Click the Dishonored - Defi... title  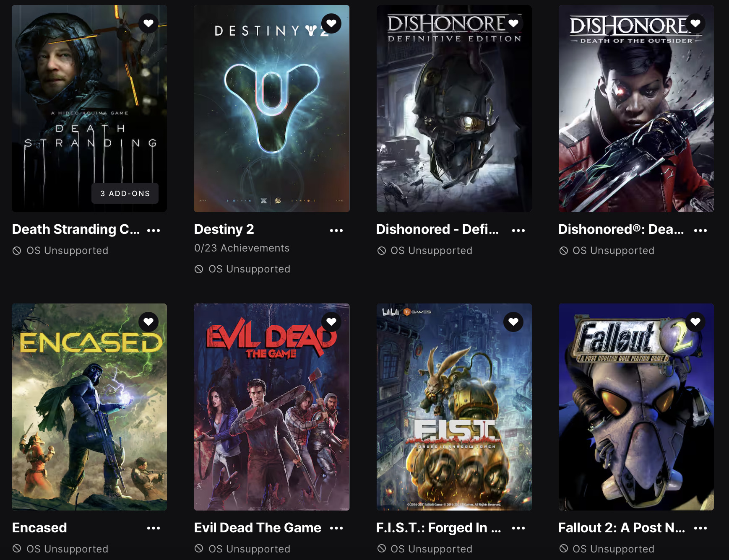point(437,229)
